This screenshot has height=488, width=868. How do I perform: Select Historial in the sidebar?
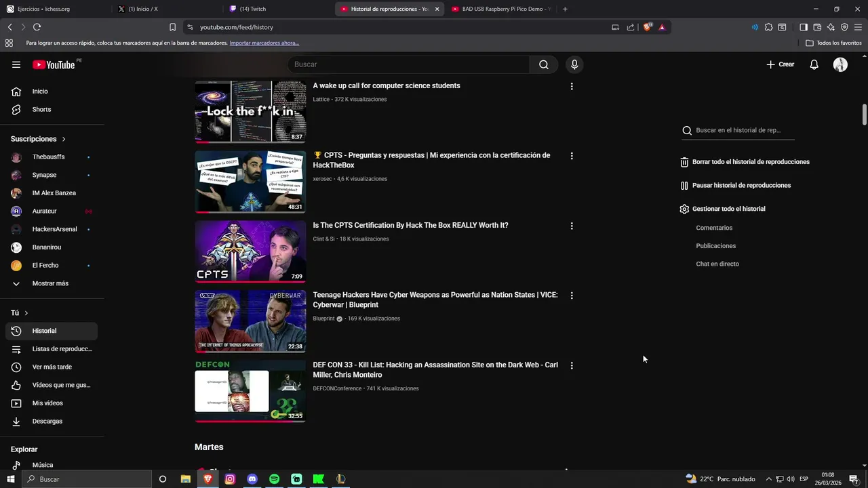coord(52,331)
